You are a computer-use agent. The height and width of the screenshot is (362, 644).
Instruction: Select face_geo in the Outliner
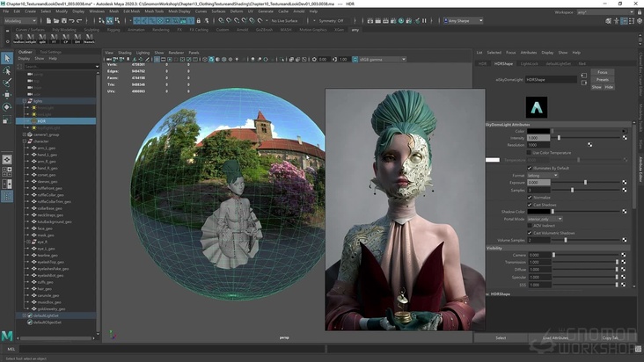[44, 228]
